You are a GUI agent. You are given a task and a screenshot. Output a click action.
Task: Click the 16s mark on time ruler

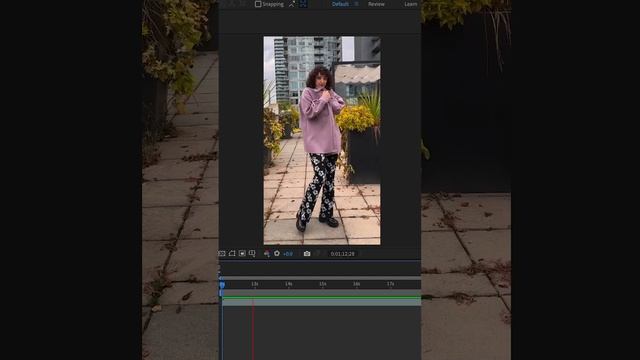coord(356,284)
